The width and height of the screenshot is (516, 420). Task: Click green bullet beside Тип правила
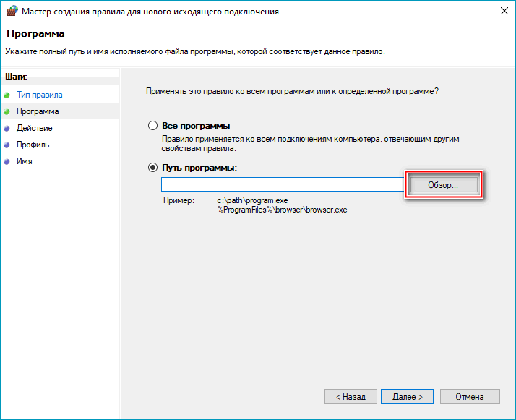coord(7,95)
